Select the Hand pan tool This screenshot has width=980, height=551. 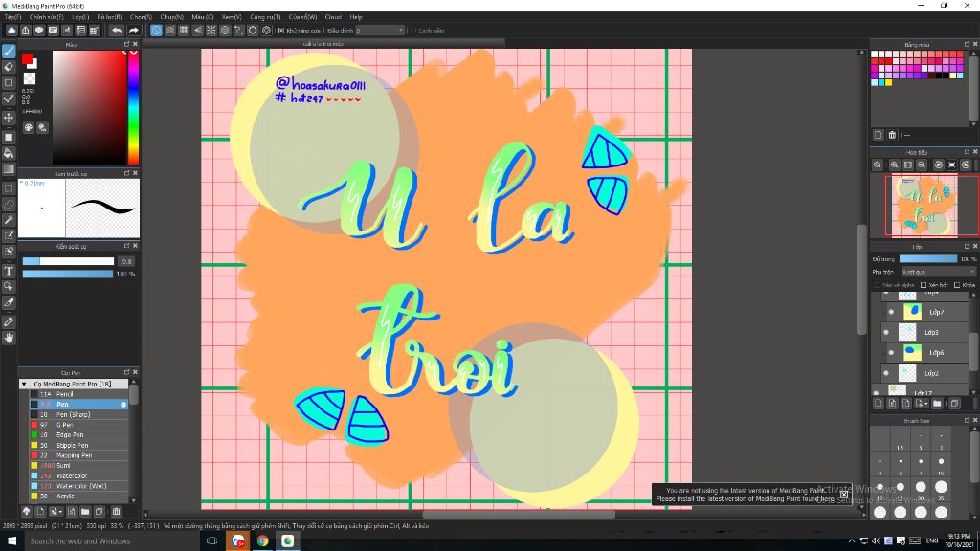click(x=9, y=338)
